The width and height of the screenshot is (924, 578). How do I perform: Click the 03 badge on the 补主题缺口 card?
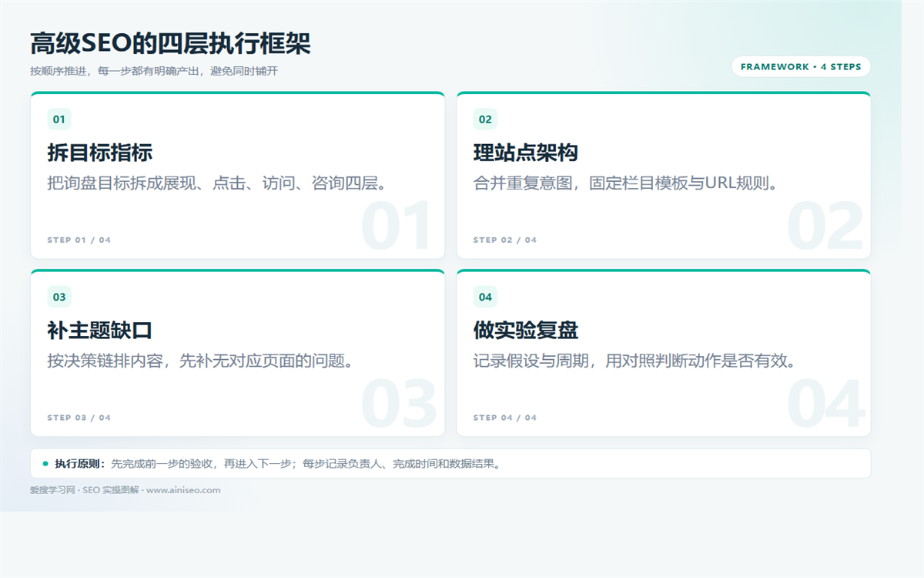[59, 297]
